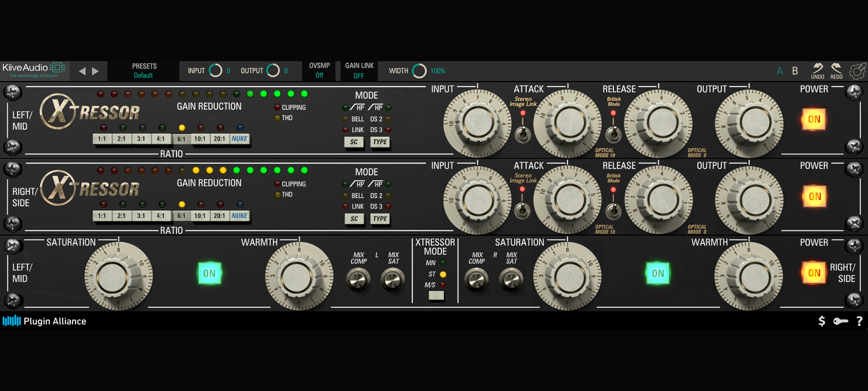Click Right/Side compressor OUTPUT knob
Image resolution: width=868 pixels, height=391 pixels.
[749, 200]
